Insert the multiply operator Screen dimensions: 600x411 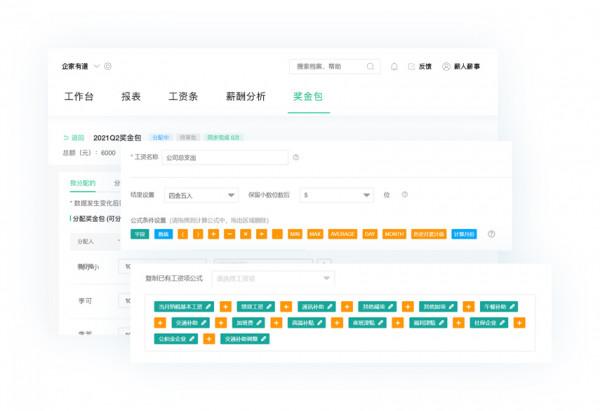pyautogui.click(x=246, y=234)
